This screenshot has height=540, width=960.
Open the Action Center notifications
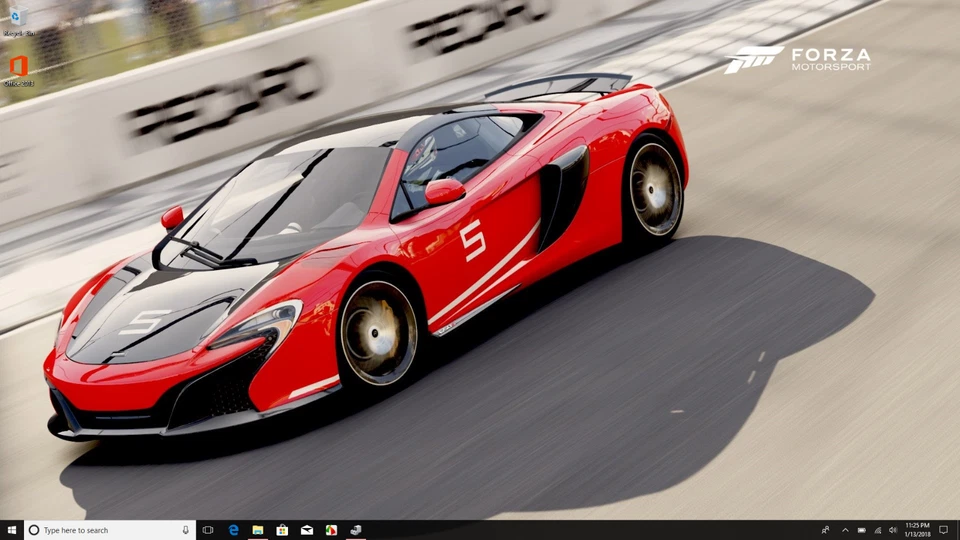pyautogui.click(x=943, y=530)
